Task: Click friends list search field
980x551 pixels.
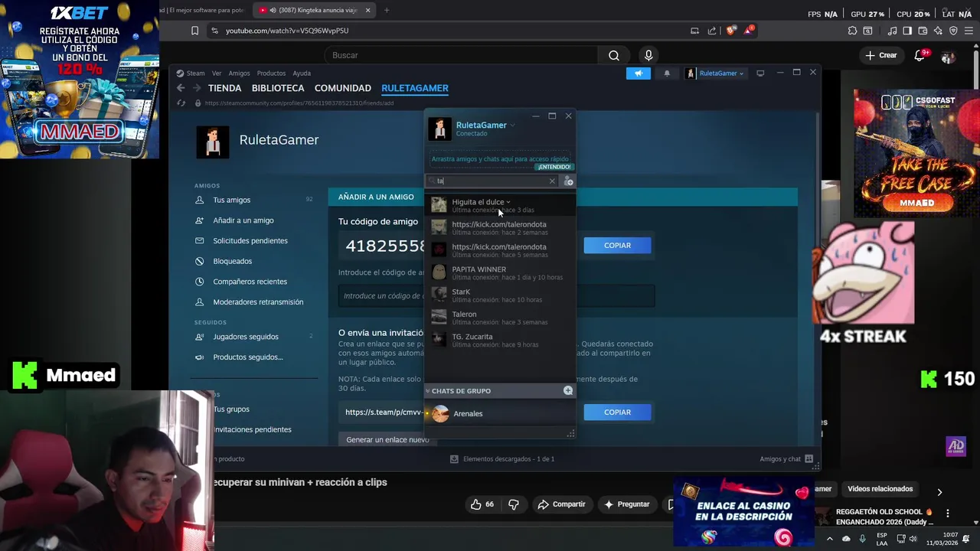Action: 492,181
